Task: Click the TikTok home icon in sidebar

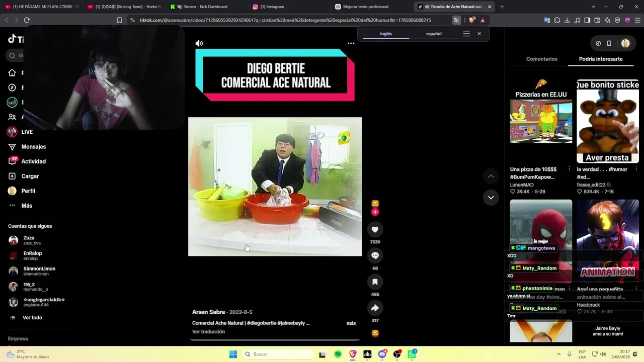Action: (12, 73)
